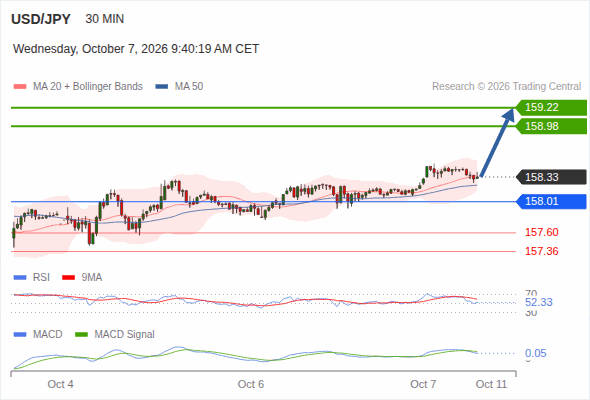This screenshot has width=590, height=400.
Task: Click the USD/JPY chart title
Action: [x=41, y=19]
